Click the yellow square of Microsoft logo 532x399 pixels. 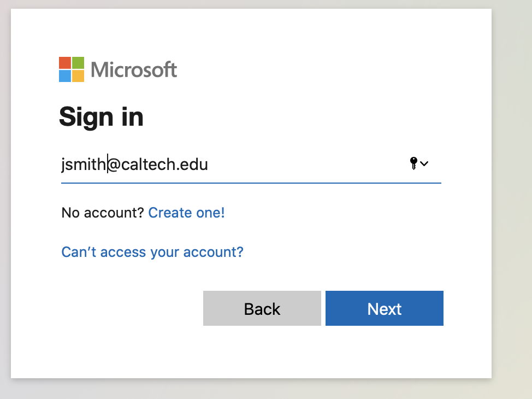pyautogui.click(x=78, y=76)
